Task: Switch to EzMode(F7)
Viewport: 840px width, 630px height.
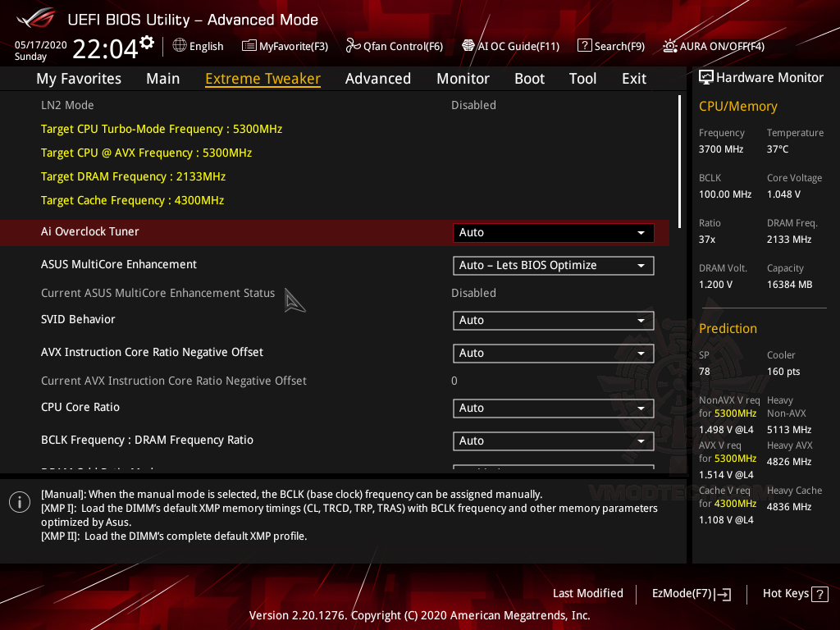Action: 691,593
